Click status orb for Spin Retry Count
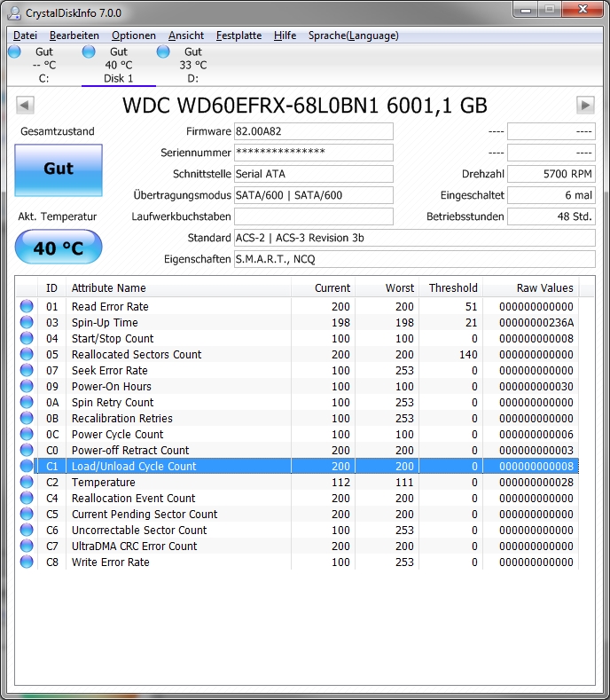610x700 pixels. 27,402
